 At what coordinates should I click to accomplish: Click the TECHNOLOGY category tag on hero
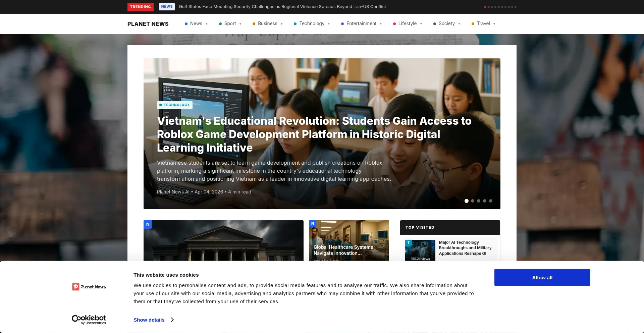click(x=175, y=105)
